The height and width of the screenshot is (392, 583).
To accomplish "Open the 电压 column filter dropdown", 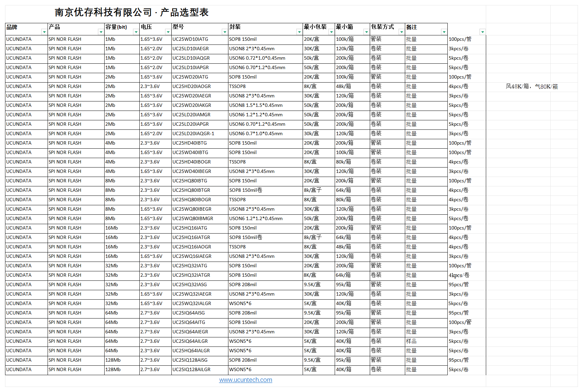I will (168, 32).
